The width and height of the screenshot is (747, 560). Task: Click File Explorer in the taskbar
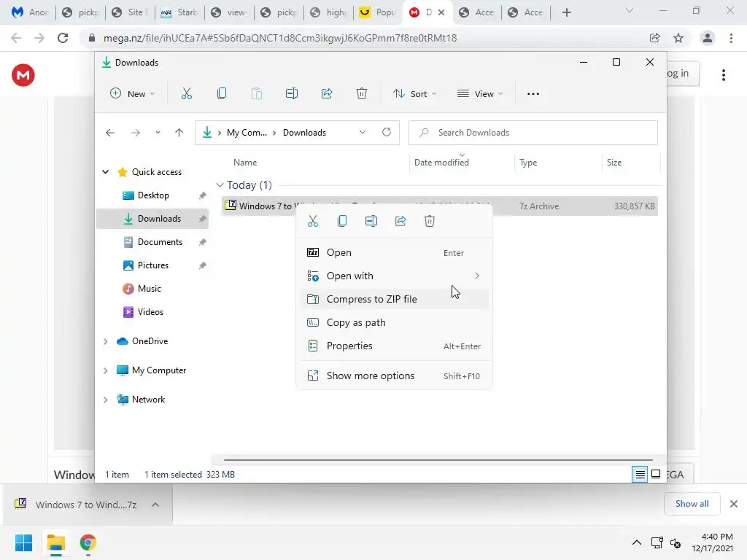click(55, 542)
